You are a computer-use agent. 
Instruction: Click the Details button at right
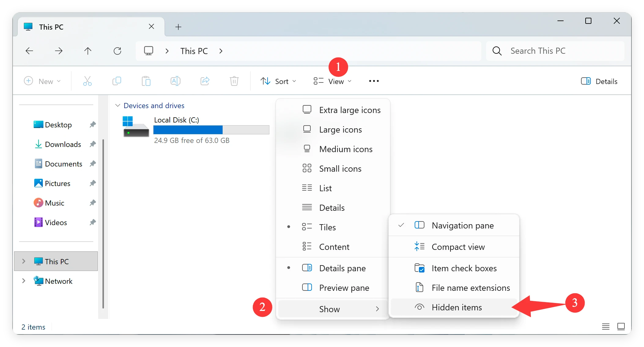[599, 81]
